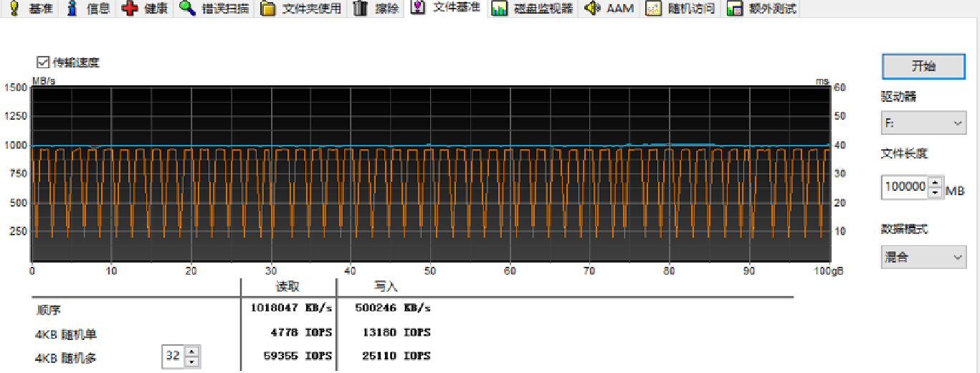Select the 文件基准 file benchmark tab
Viewport: 980px width, 373px height.
(446, 8)
